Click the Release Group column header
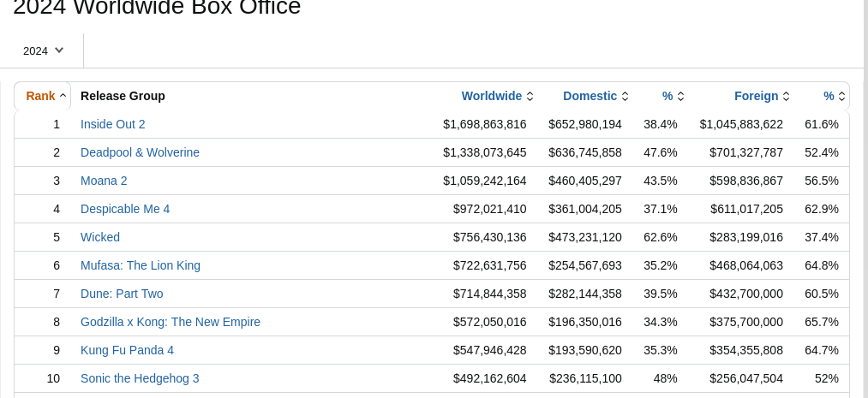Screen dimensions: 868x398 pyautogui.click(x=123, y=96)
